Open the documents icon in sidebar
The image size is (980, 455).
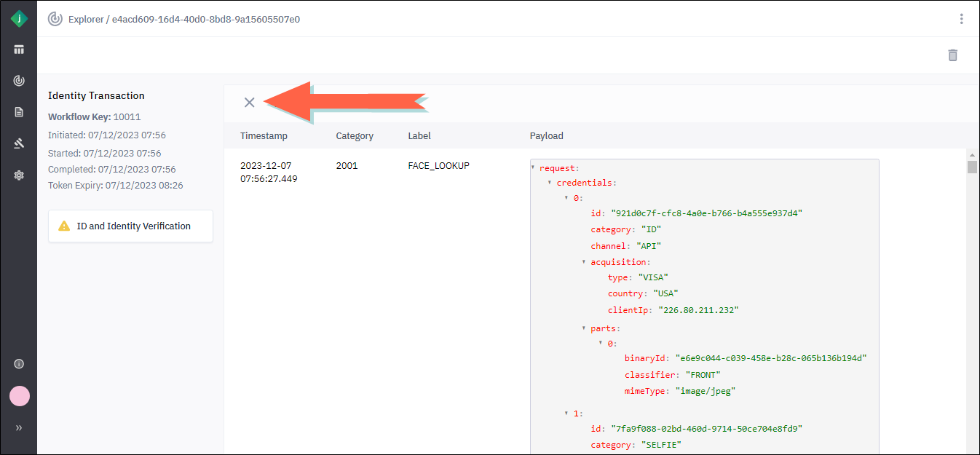19,112
